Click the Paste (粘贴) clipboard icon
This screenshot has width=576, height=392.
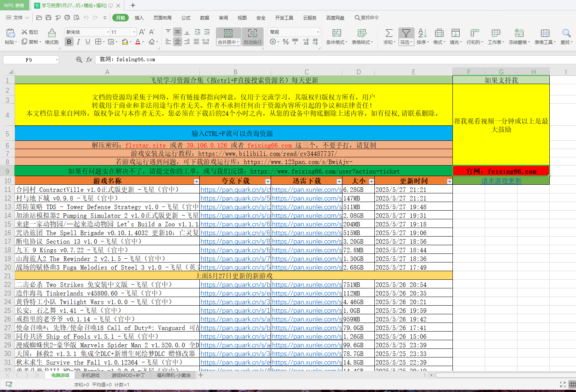point(11,33)
